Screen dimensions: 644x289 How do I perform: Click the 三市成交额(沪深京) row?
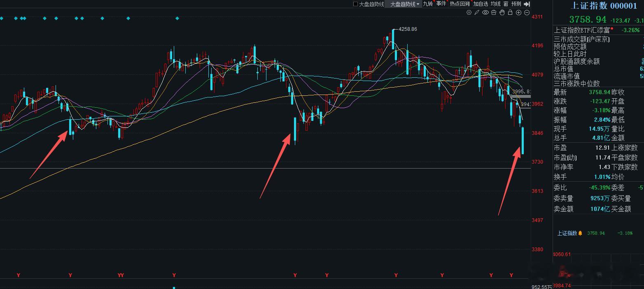[x=598, y=39]
